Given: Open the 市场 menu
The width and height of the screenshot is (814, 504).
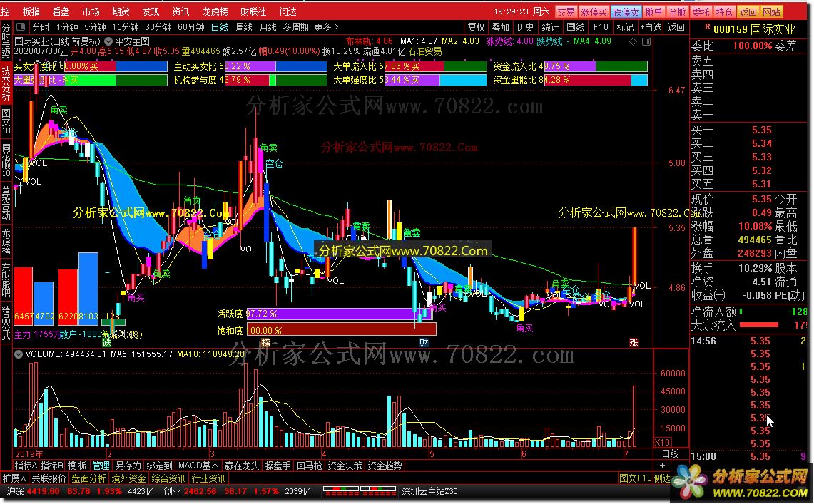Looking at the screenshot, I should 91,11.
